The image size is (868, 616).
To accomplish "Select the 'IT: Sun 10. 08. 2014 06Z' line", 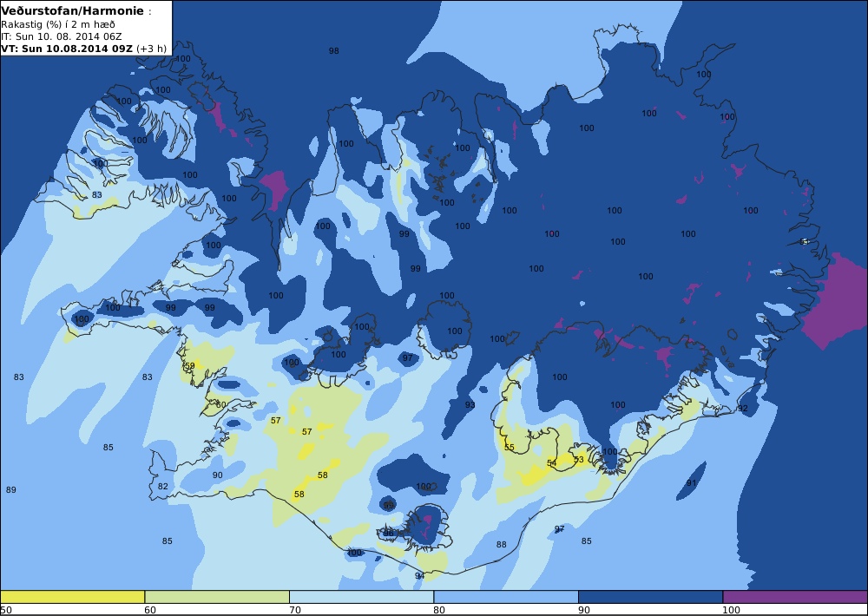I will pyautogui.click(x=62, y=36).
